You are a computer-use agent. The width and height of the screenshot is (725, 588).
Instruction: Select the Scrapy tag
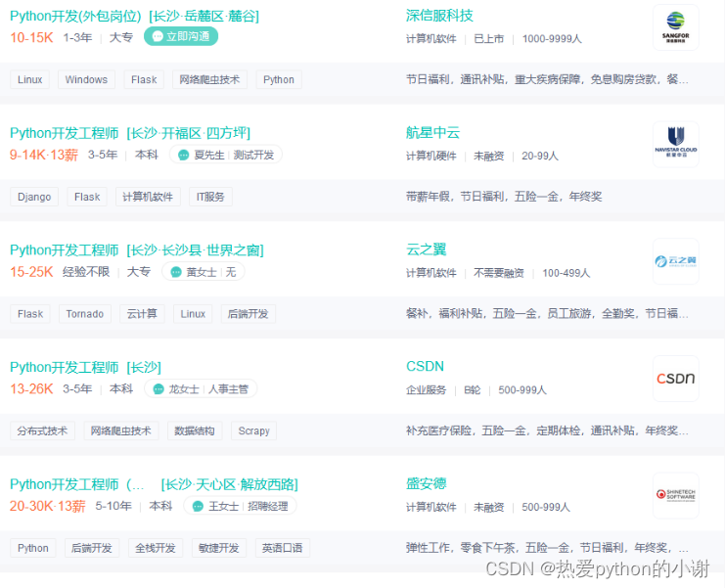253,430
